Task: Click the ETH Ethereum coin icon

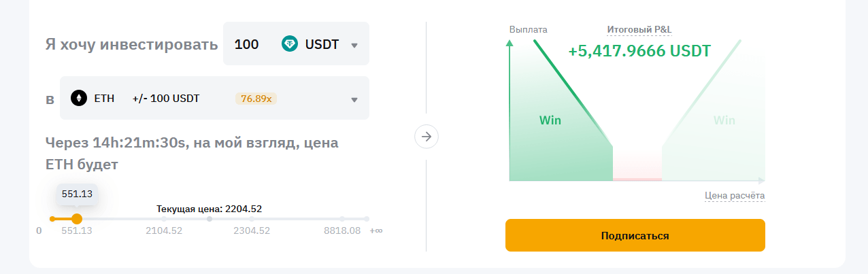Action: click(x=79, y=99)
